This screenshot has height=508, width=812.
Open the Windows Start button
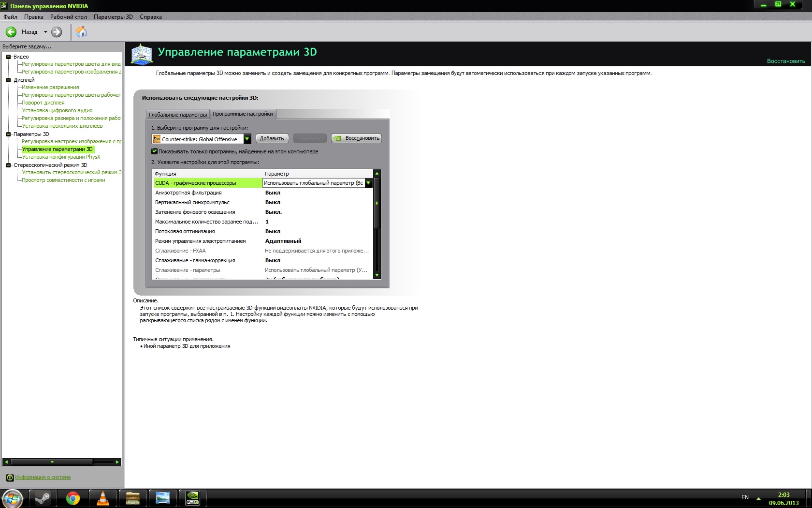click(x=12, y=498)
